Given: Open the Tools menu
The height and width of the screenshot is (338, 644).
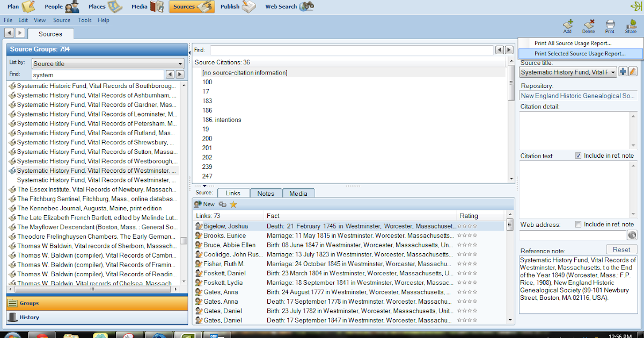Looking at the screenshot, I should pos(84,20).
